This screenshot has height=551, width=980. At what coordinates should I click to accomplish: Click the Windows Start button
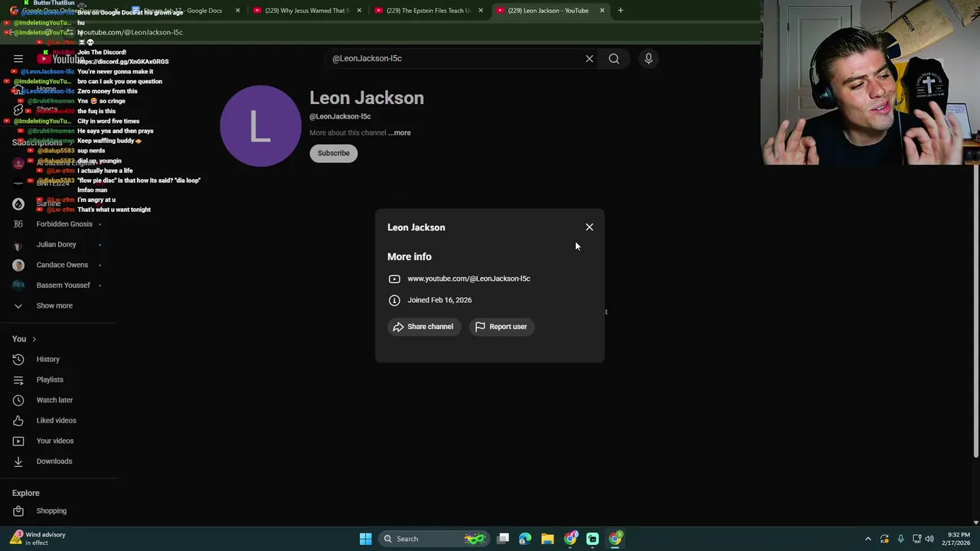[365, 539]
